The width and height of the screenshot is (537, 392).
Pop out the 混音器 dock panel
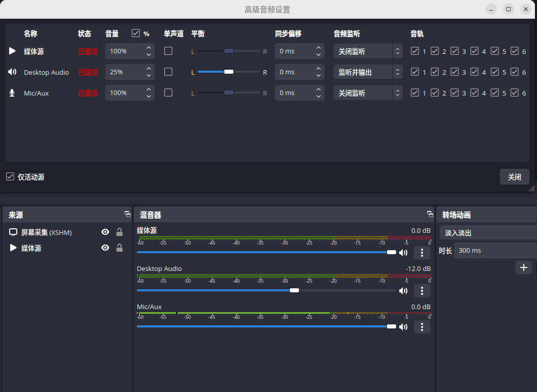pyautogui.click(x=430, y=215)
